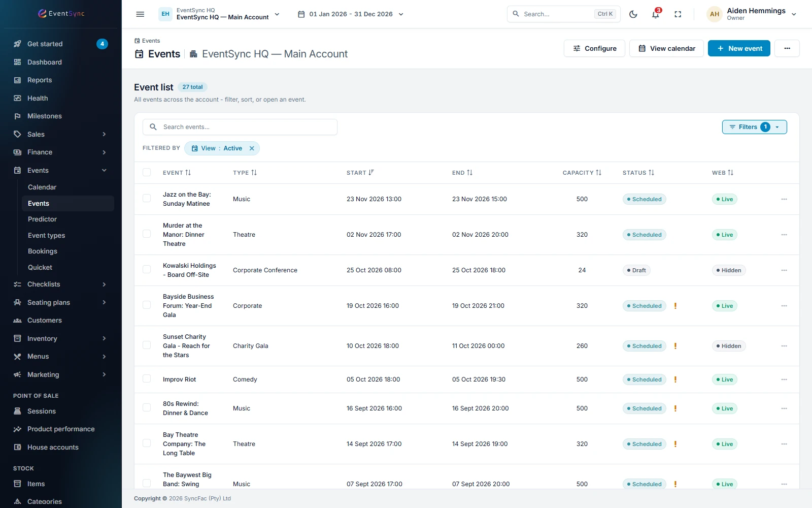
Task: Sort by End column
Action: pos(462,173)
